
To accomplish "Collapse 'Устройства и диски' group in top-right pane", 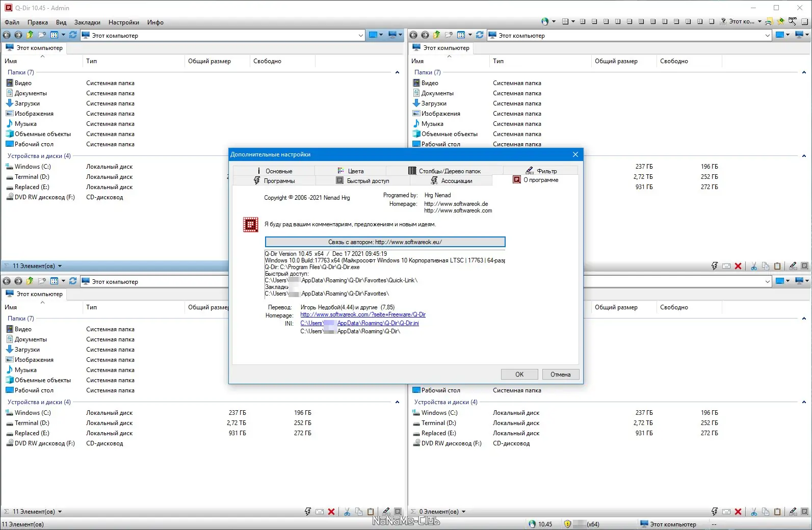I will [804, 156].
